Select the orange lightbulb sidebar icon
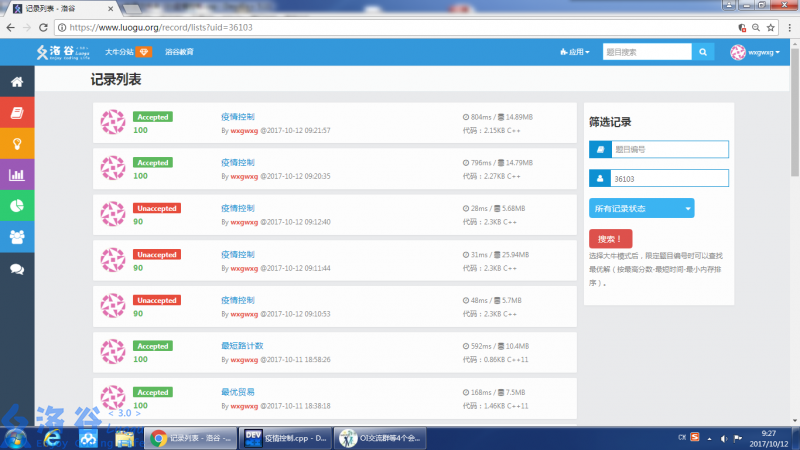 coord(17,144)
